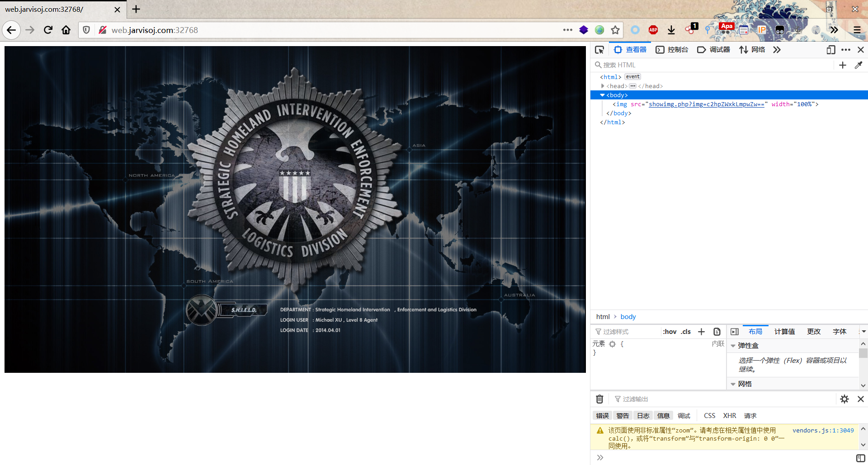Add a new CSS rule
Image resolution: width=868 pixels, height=465 pixels.
pos(701,332)
